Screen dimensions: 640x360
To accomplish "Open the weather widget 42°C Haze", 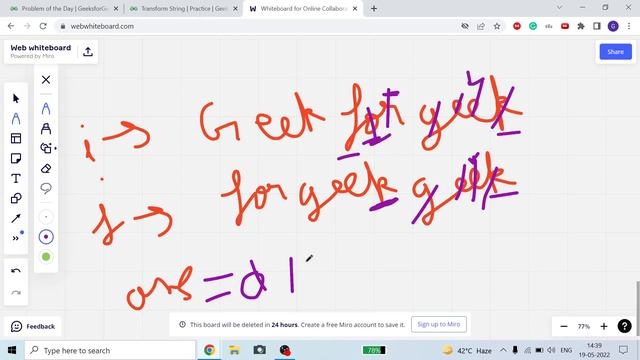I will [467, 350].
